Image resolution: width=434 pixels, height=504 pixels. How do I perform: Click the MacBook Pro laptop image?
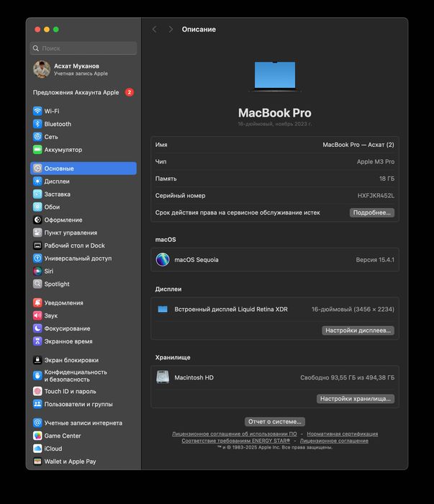pyautogui.click(x=275, y=76)
